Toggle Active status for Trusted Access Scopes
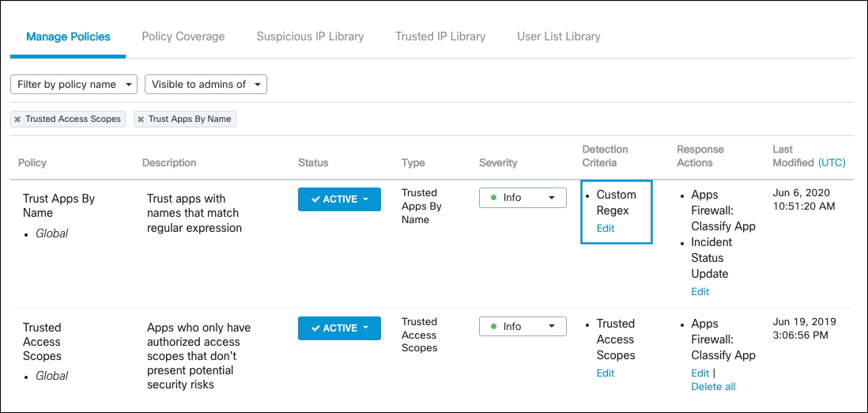 click(x=339, y=328)
